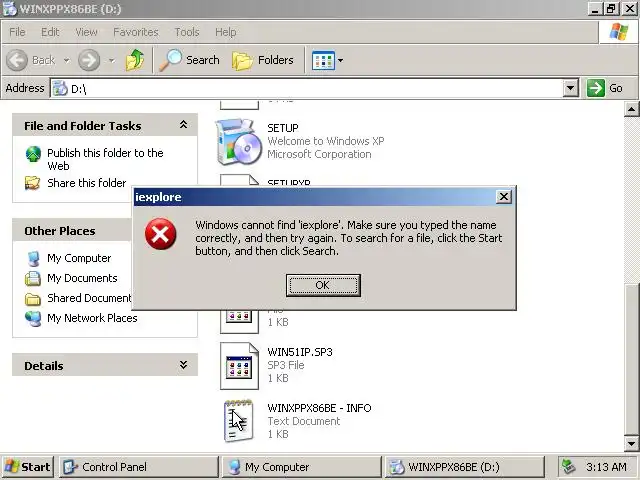Click the Shared Documents folder icon

[33, 299]
